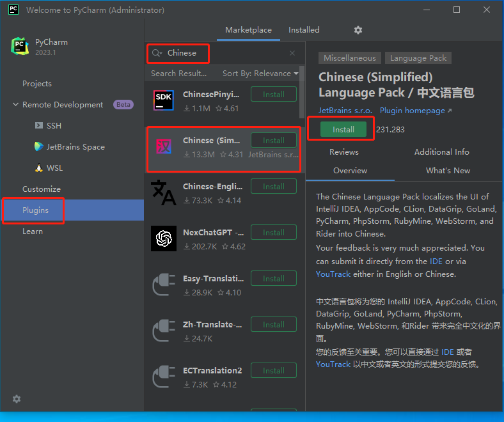
Task: Click Search Result... label
Action: (x=178, y=74)
